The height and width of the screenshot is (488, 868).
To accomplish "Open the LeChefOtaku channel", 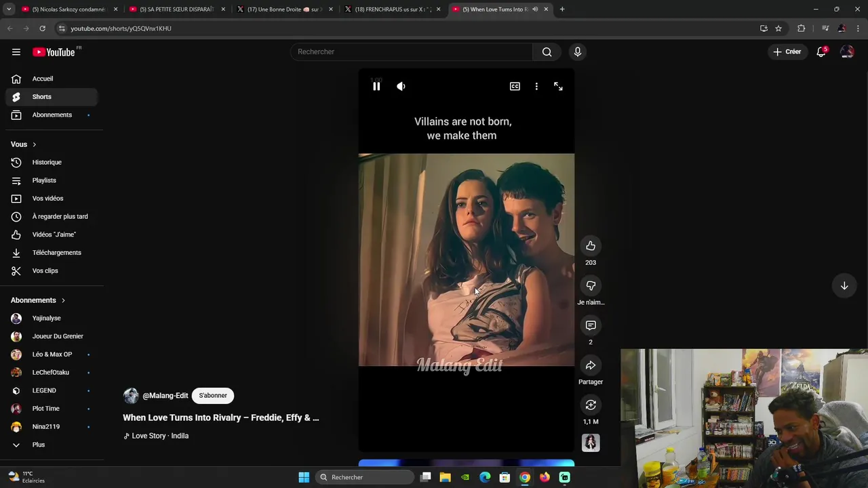I will (52, 373).
